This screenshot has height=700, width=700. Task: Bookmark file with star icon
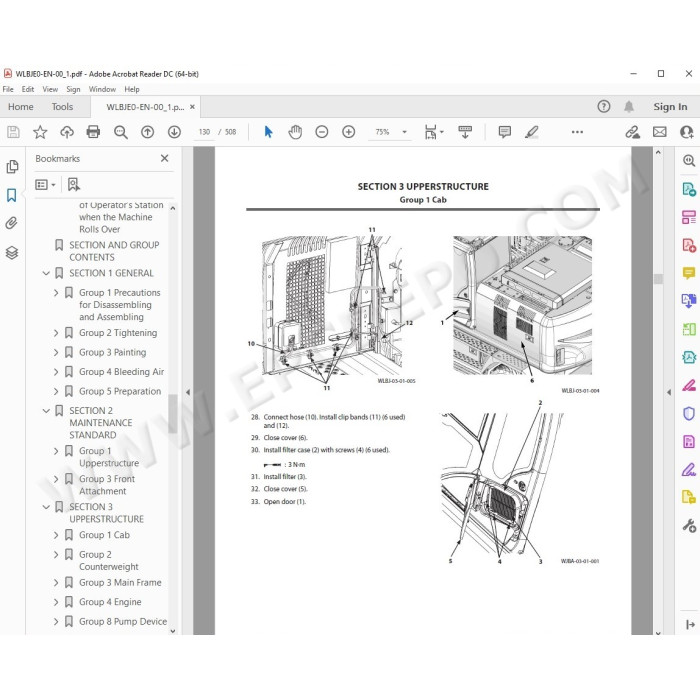(40, 132)
